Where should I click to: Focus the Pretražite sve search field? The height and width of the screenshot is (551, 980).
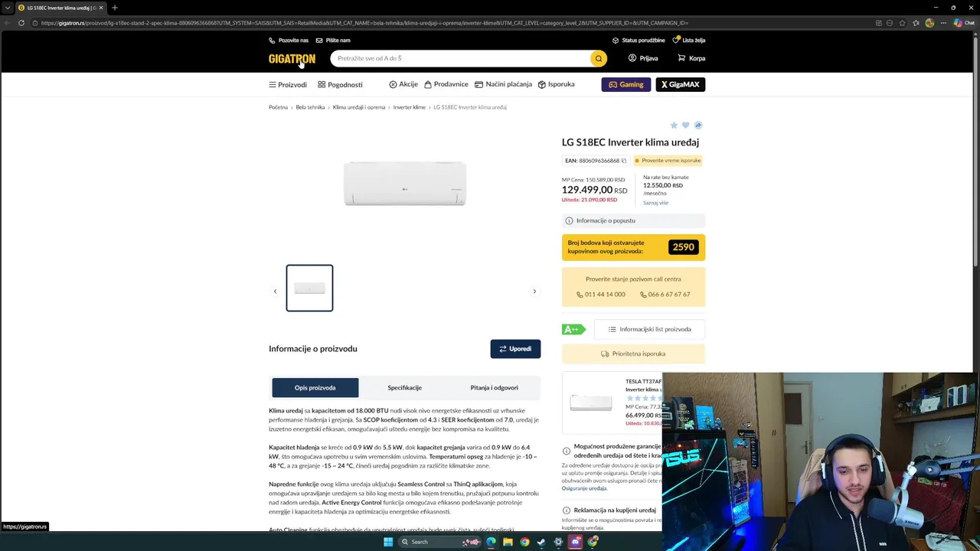point(462,58)
